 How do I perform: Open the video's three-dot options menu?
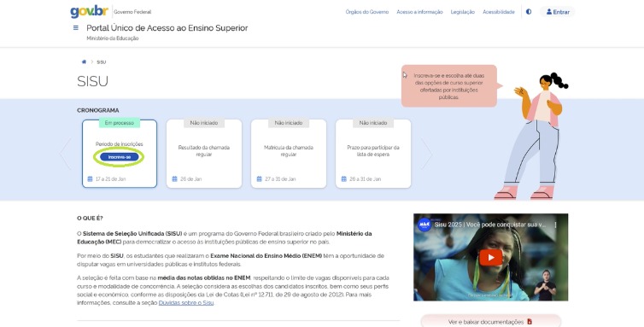555,225
